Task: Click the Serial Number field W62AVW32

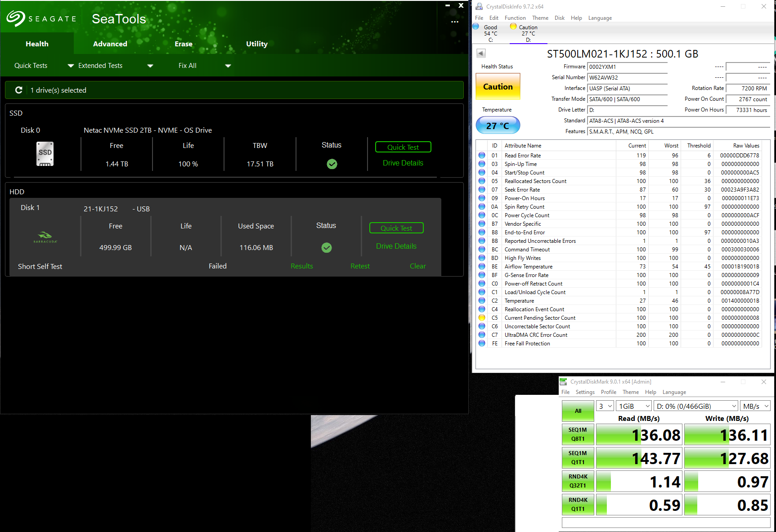Action: 628,78
